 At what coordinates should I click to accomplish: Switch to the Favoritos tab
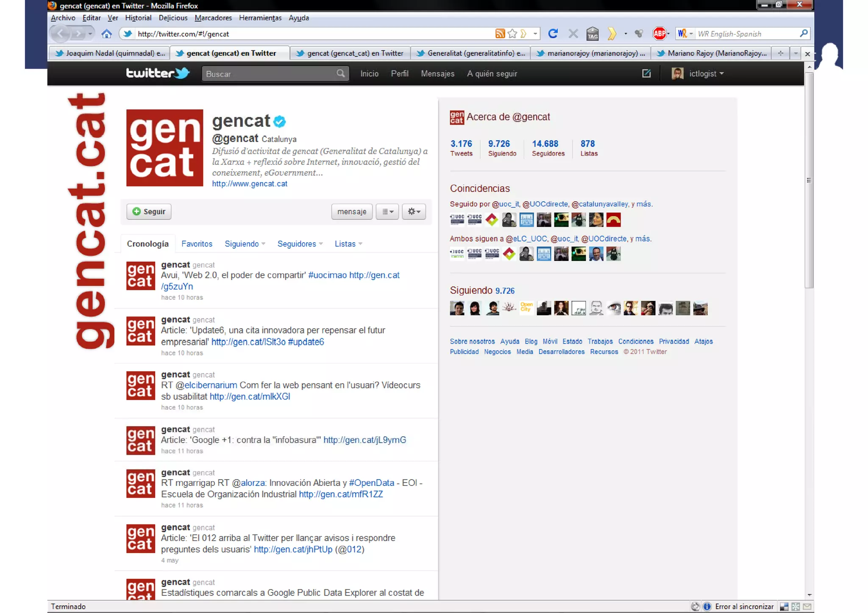pyautogui.click(x=197, y=244)
